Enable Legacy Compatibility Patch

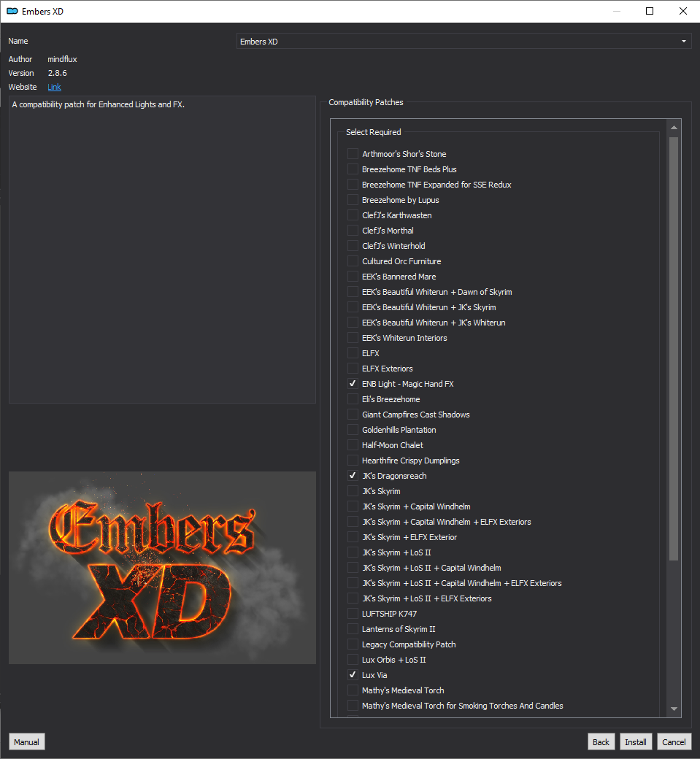click(353, 644)
